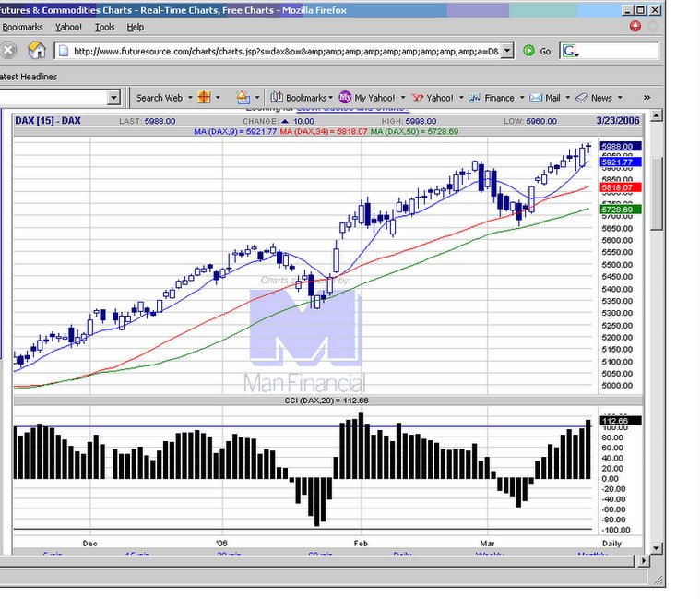The height and width of the screenshot is (599, 700).
Task: Open the News dropdown arrow
Action: tap(620, 98)
